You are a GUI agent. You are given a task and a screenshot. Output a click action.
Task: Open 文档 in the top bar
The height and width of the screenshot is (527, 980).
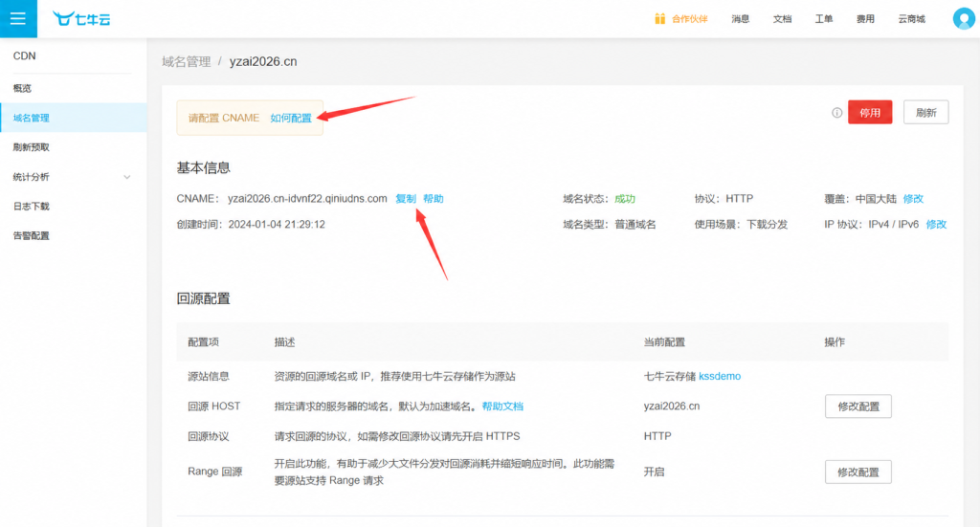click(x=783, y=19)
